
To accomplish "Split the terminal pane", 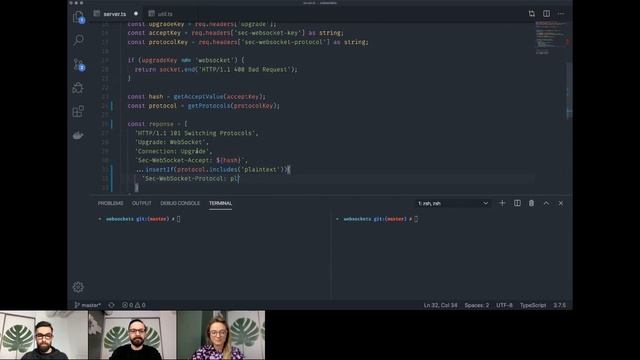I will pyautogui.click(x=517, y=203).
